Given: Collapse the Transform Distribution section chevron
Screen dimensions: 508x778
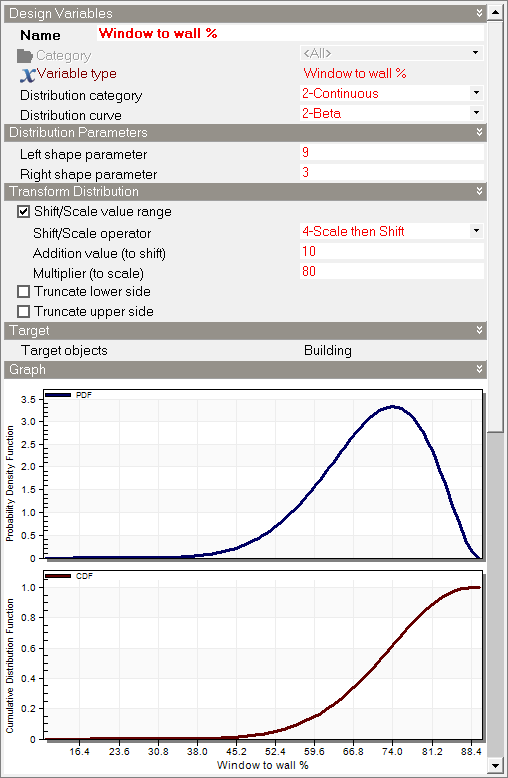Looking at the screenshot, I should point(479,191).
